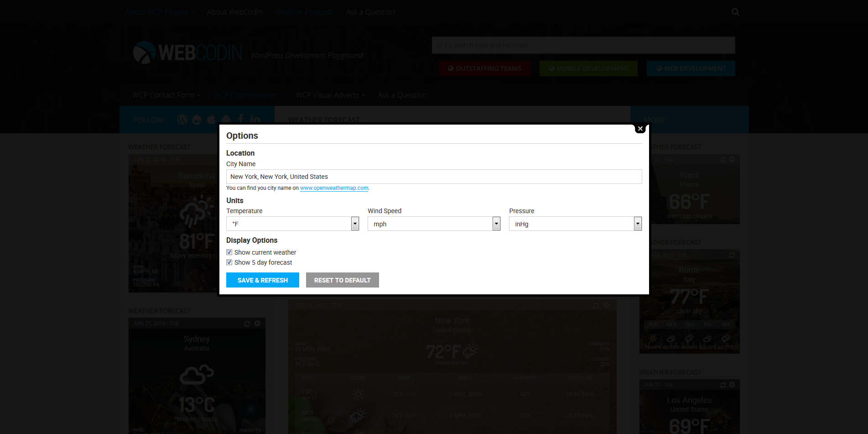Click Show current weather label text
This screenshot has height=434, width=868.
tap(265, 252)
